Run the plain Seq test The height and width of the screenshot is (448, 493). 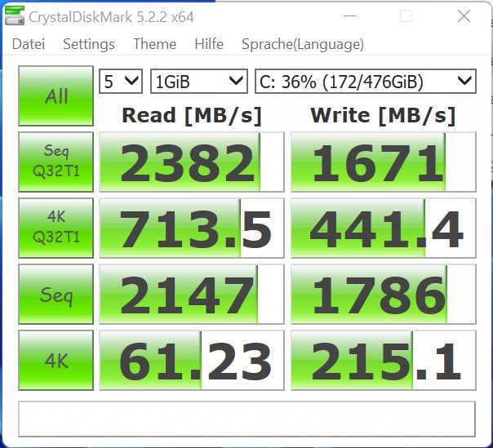[x=56, y=294]
